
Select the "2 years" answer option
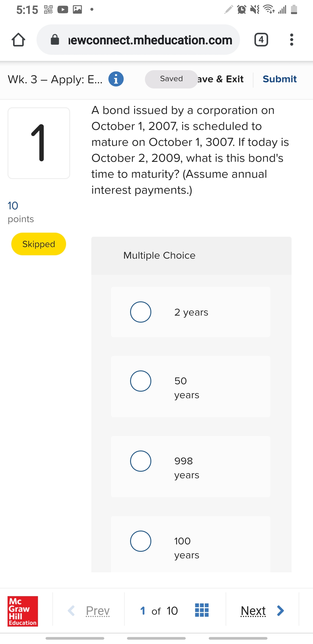141,312
